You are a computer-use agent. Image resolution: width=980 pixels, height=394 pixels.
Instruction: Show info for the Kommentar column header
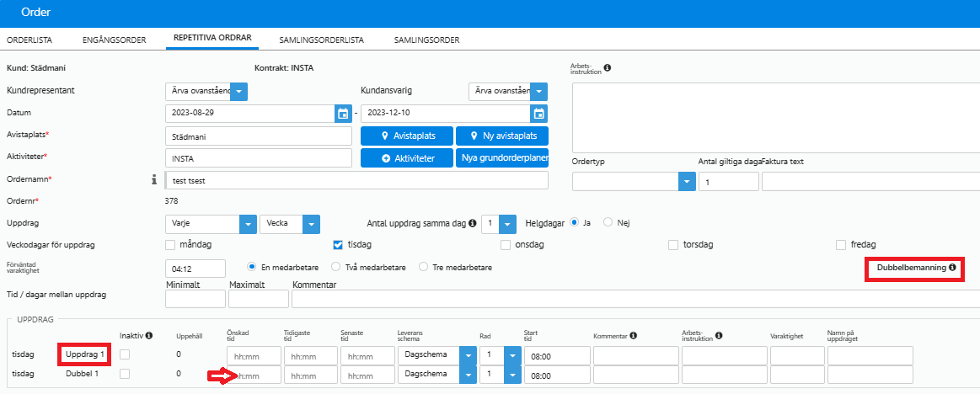633,335
